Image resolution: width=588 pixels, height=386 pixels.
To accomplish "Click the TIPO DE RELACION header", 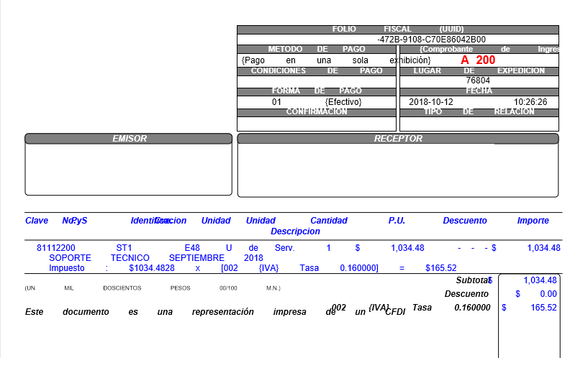I will click(479, 112).
